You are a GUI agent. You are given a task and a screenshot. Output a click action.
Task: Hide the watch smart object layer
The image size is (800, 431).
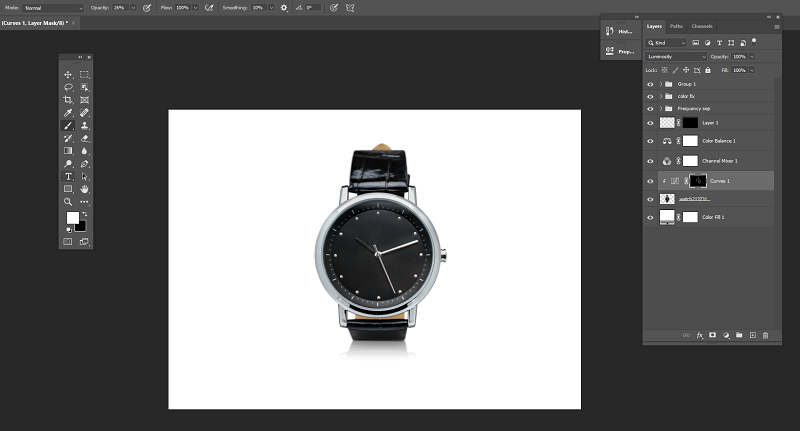[650, 199]
